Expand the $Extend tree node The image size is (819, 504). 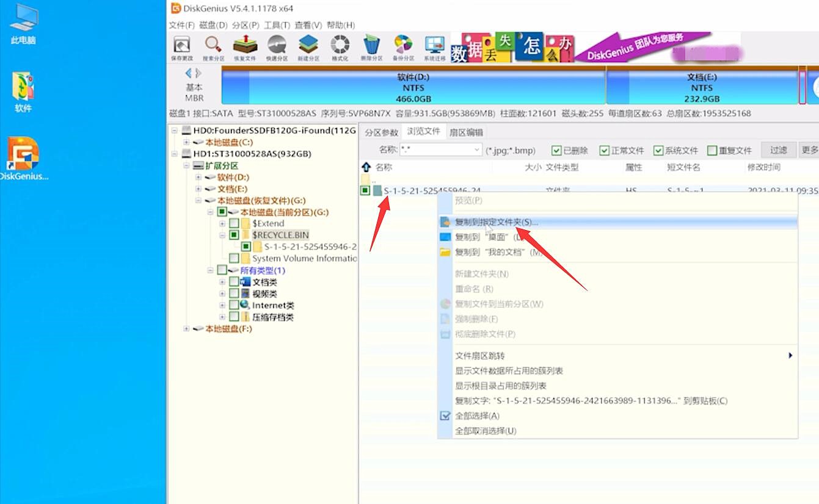[222, 223]
